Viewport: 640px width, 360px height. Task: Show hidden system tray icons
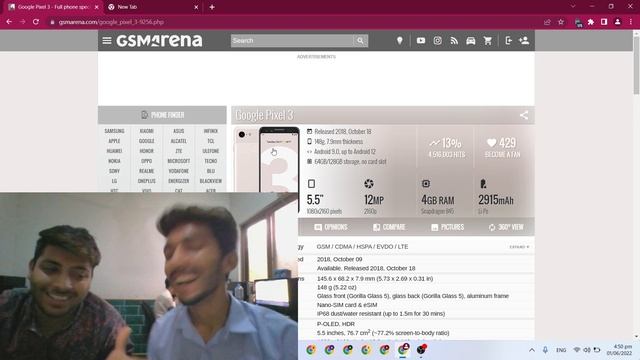(532, 350)
